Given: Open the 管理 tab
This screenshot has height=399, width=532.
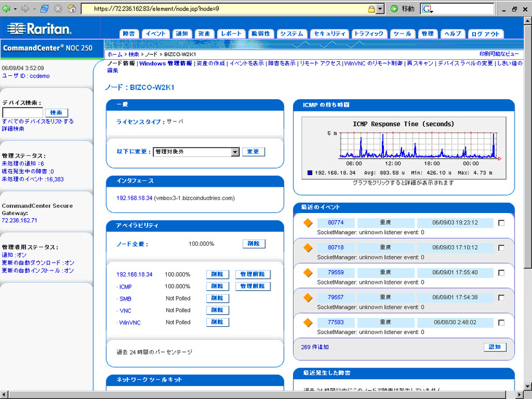Looking at the screenshot, I should pyautogui.click(x=428, y=33).
